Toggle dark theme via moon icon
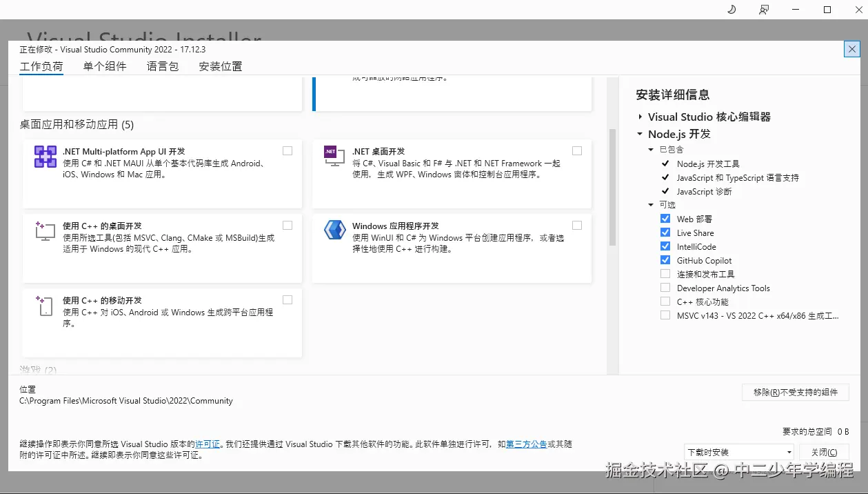The width and height of the screenshot is (868, 494). [x=731, y=10]
